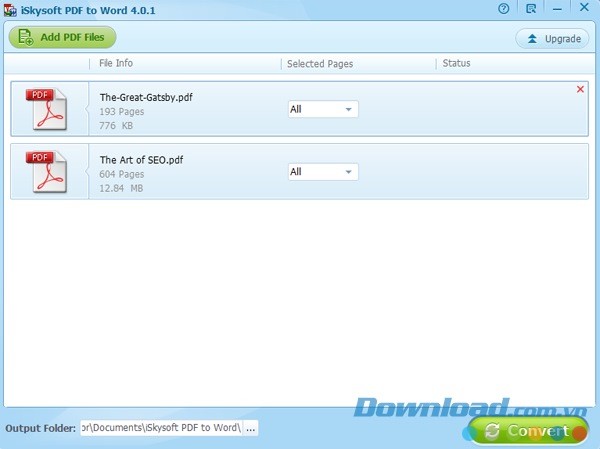Click the Add PDF Files button

[62, 37]
